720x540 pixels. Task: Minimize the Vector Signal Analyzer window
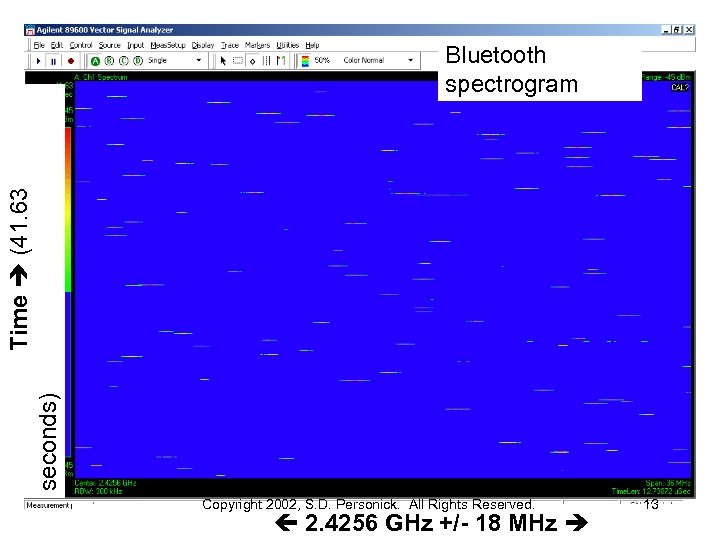pos(667,30)
